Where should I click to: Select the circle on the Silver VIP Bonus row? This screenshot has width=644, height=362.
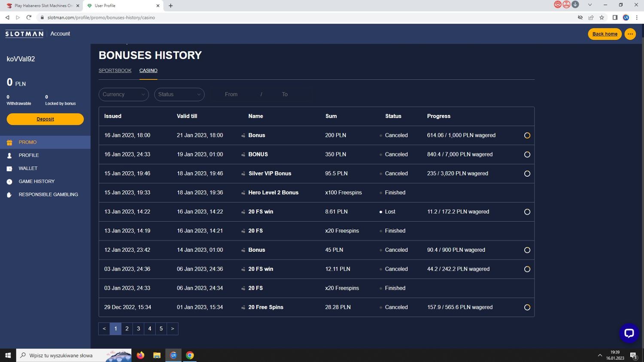[527, 174]
